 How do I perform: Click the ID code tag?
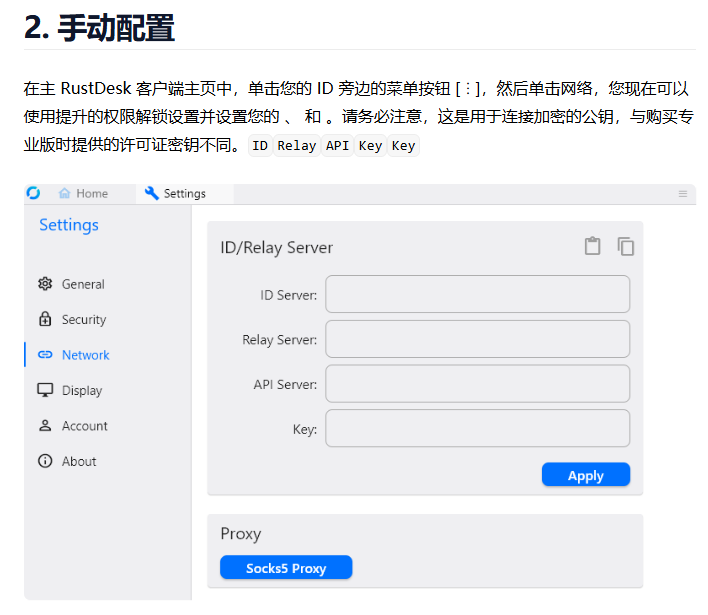[x=260, y=146]
